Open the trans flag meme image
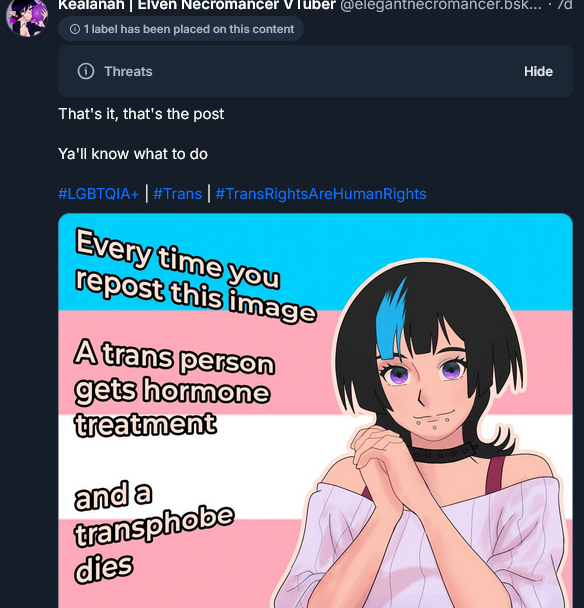Viewport: 584px width, 608px height. (315, 411)
